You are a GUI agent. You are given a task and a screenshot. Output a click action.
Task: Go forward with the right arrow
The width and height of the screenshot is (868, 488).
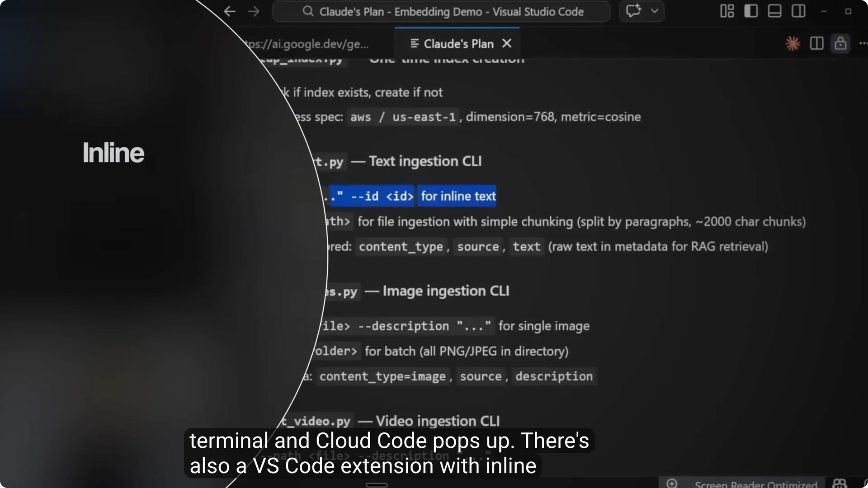pyautogui.click(x=254, y=11)
